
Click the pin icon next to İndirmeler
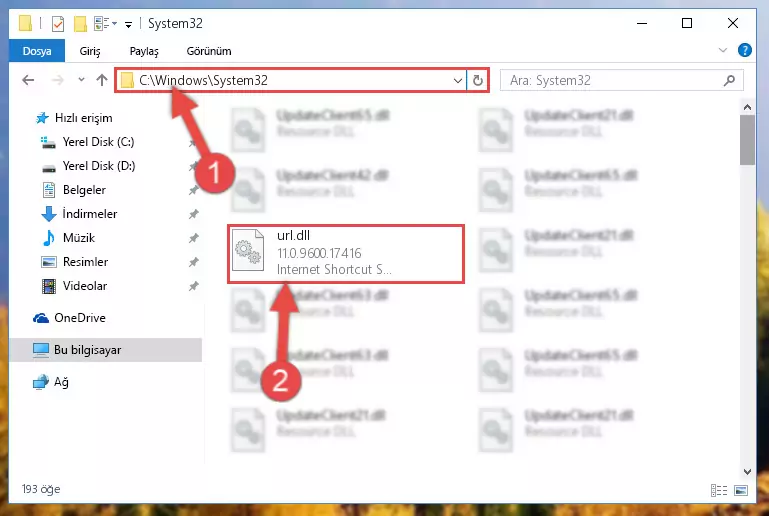click(194, 214)
